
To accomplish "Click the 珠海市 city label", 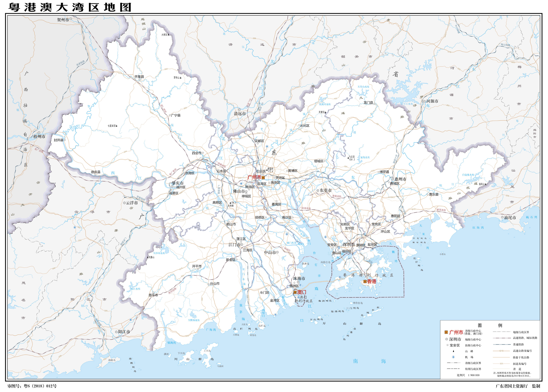I will pos(299,278).
